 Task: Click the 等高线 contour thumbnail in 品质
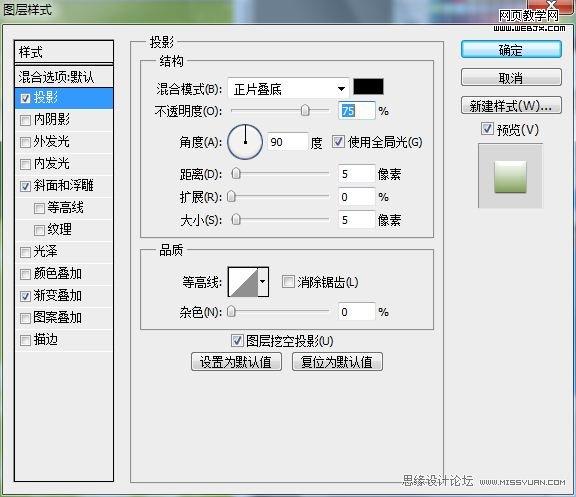pos(243,282)
